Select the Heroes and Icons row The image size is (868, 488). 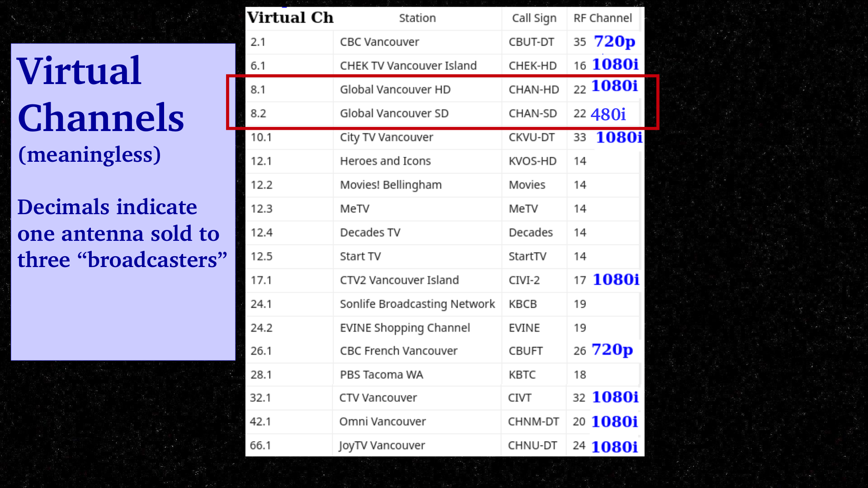tap(385, 161)
